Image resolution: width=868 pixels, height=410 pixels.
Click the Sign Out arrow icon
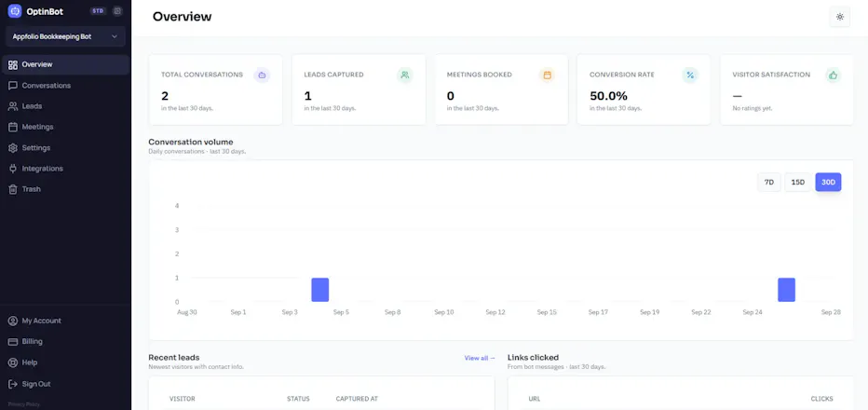tap(13, 384)
